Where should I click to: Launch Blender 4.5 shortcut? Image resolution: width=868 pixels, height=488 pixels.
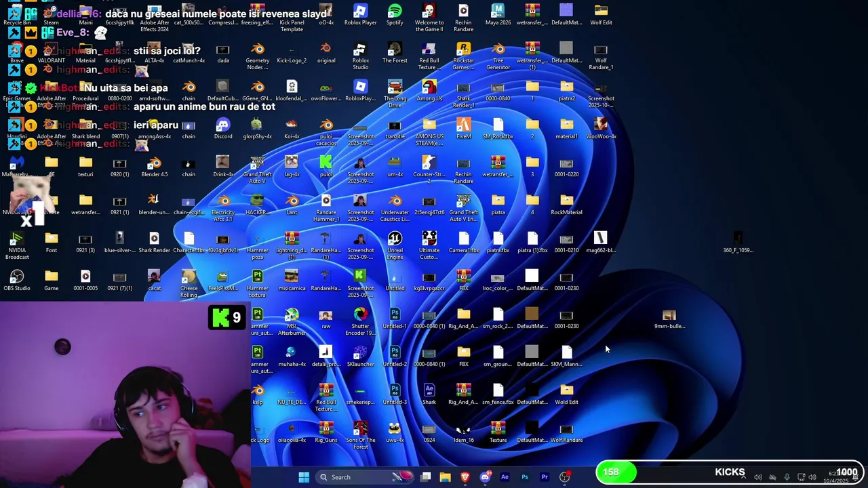(155, 167)
